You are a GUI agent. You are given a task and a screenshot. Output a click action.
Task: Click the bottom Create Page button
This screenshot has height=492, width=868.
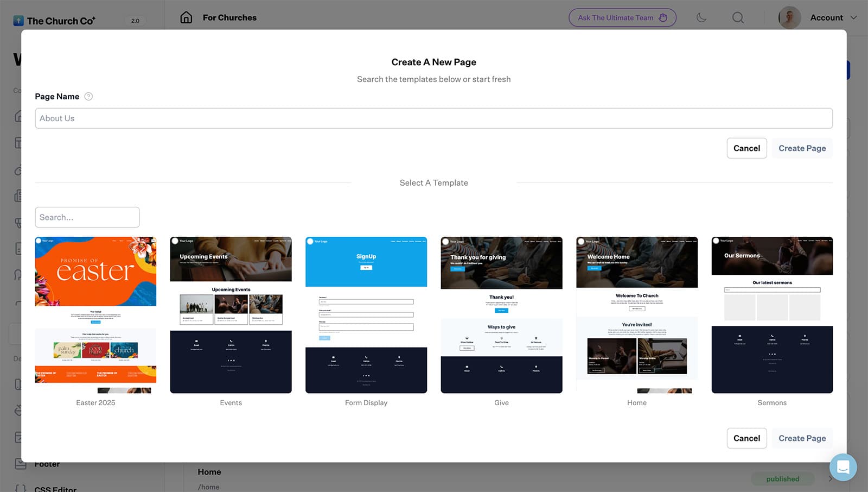(802, 438)
